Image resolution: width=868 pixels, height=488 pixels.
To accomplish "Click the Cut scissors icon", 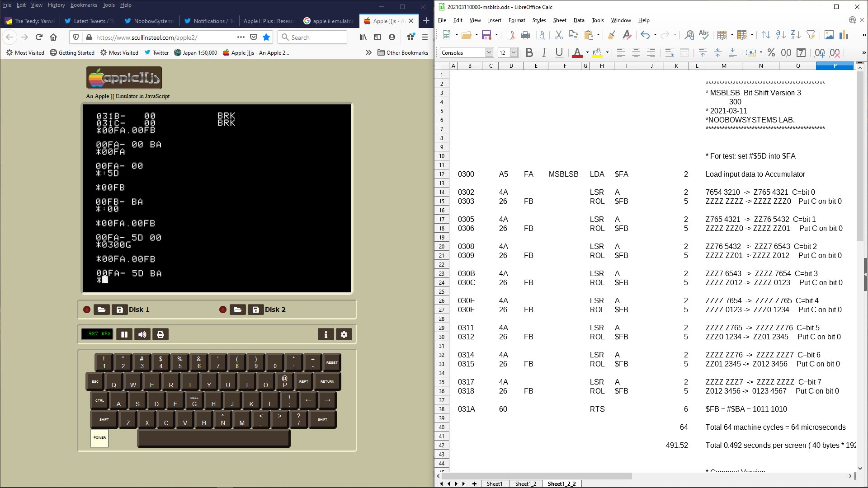I will [x=559, y=35].
